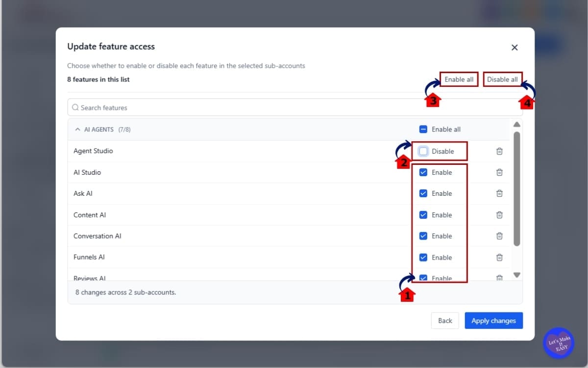The height and width of the screenshot is (368, 588).
Task: Click the Funnels AI row label
Action: pos(89,257)
